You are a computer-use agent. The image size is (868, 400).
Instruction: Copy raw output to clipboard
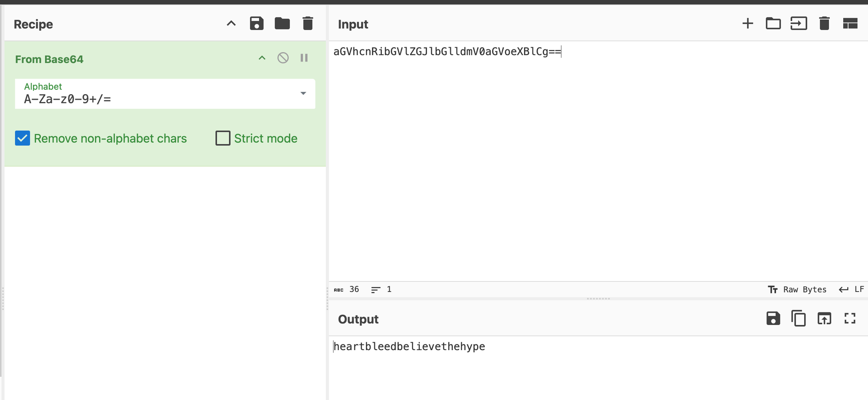pos(799,318)
